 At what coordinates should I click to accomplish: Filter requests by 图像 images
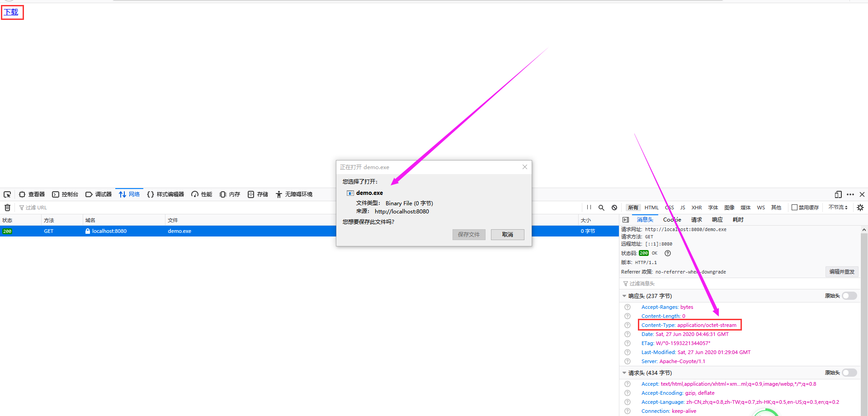[x=729, y=208]
